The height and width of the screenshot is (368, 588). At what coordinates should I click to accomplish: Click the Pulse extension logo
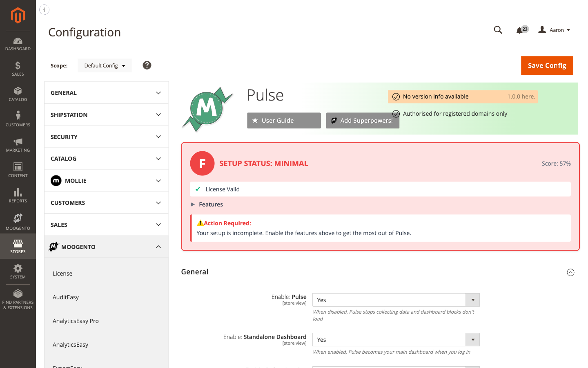point(207,109)
